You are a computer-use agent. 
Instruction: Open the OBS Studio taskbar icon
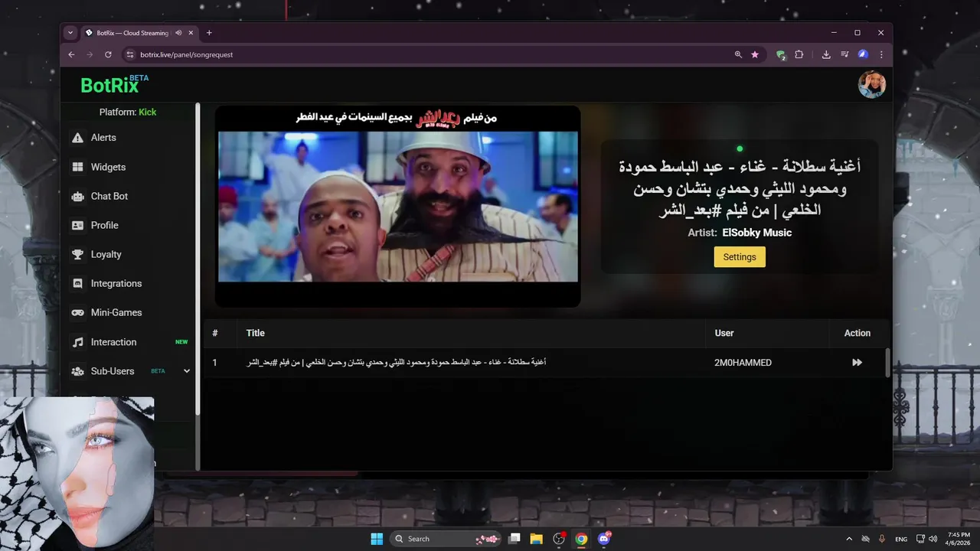559,539
